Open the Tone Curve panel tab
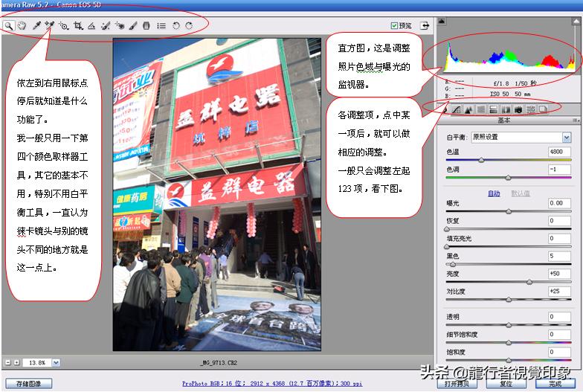The width and height of the screenshot is (583, 392). (x=457, y=109)
